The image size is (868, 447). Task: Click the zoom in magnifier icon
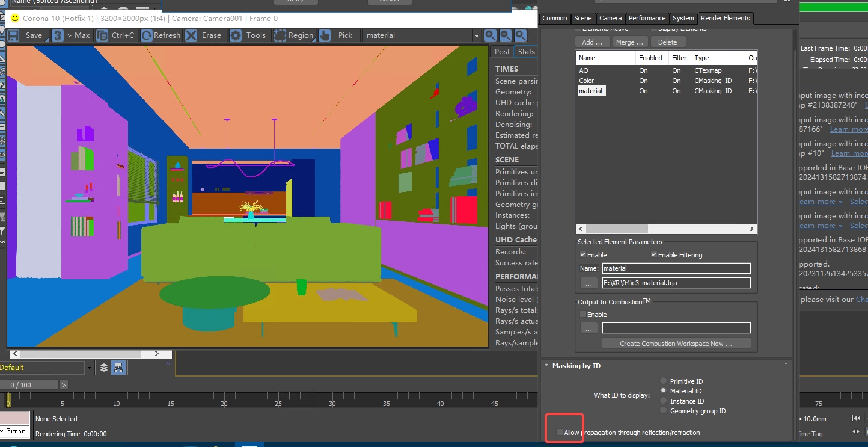491,35
